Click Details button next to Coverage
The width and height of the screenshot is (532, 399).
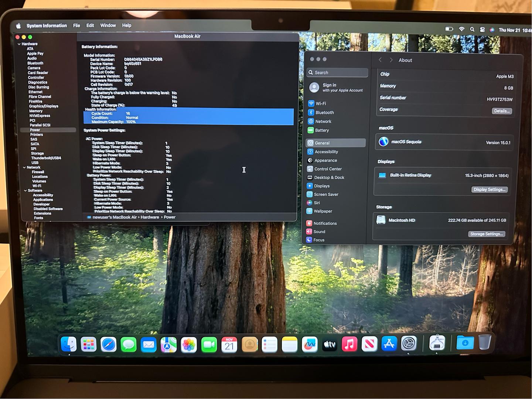coord(502,111)
